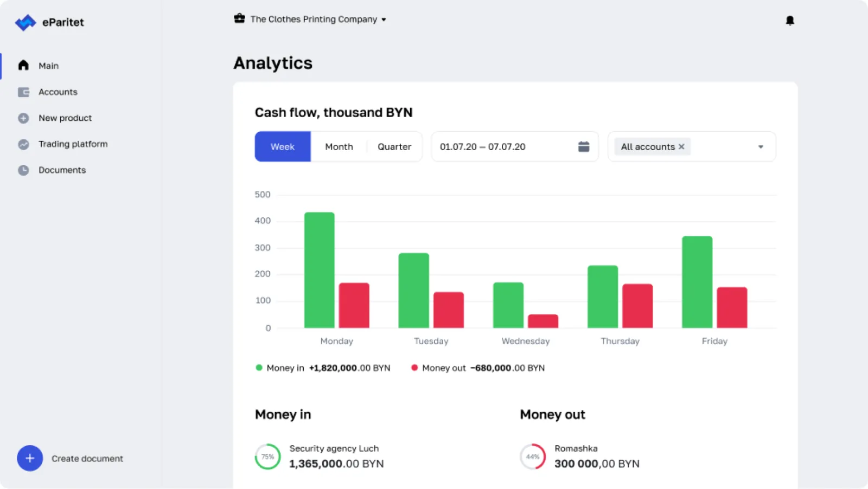Click the green Money in legend dot
The height and width of the screenshot is (489, 868).
click(259, 368)
